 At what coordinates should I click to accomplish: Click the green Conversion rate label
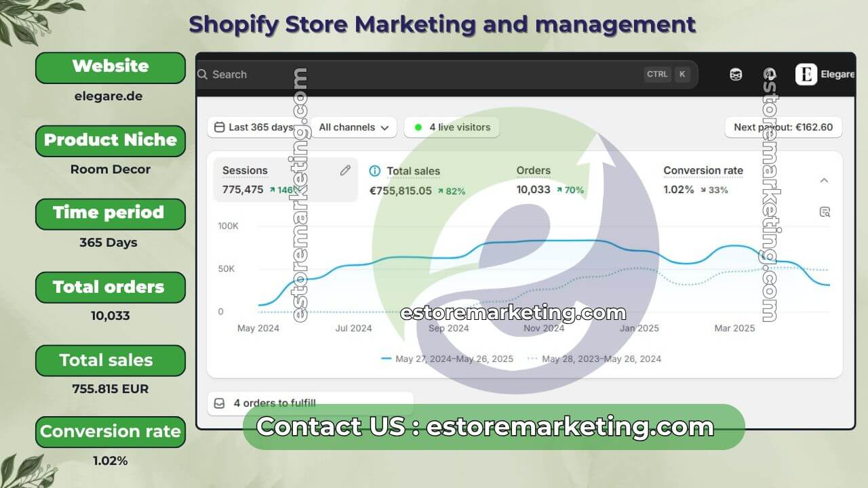110,432
